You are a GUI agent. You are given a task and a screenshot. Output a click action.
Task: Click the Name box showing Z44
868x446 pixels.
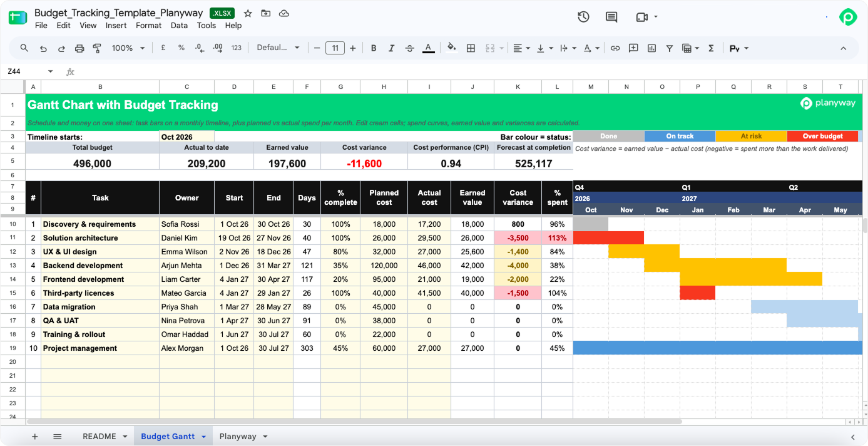point(30,72)
